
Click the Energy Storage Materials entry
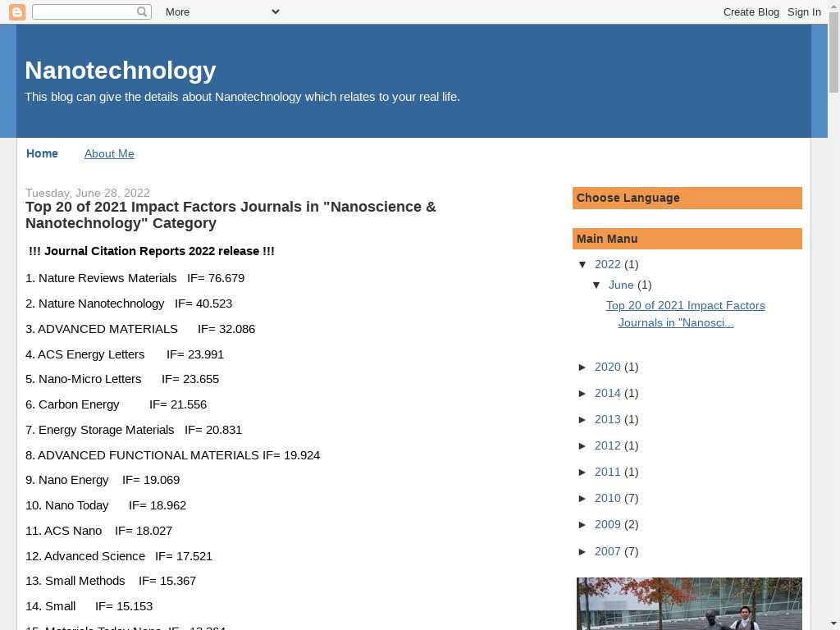point(134,430)
